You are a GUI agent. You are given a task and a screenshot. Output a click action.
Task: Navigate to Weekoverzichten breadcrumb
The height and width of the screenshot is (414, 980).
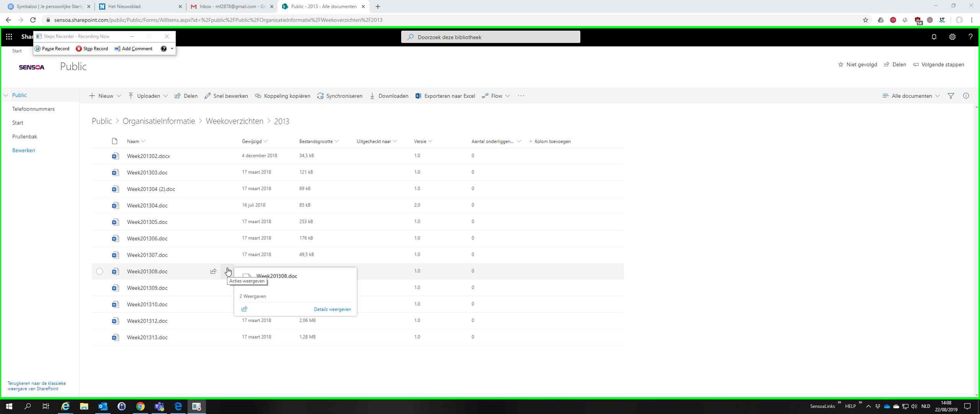234,121
